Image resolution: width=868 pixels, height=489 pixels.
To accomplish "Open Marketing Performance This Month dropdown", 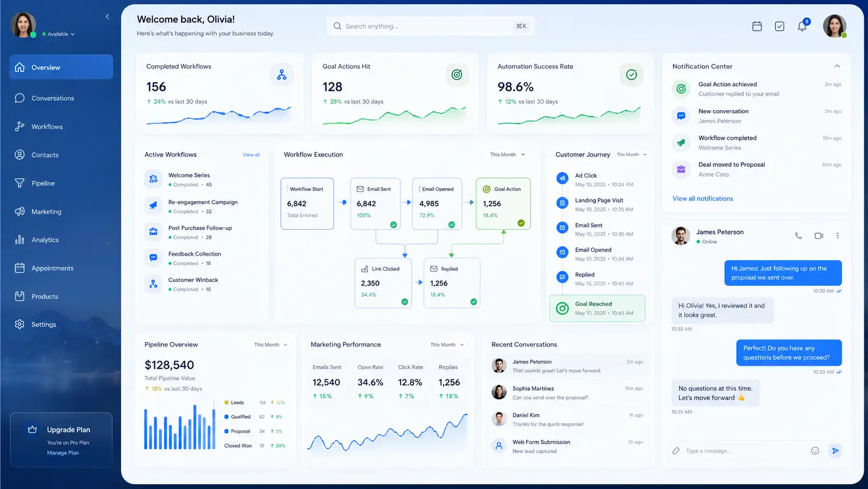I will click(x=446, y=345).
